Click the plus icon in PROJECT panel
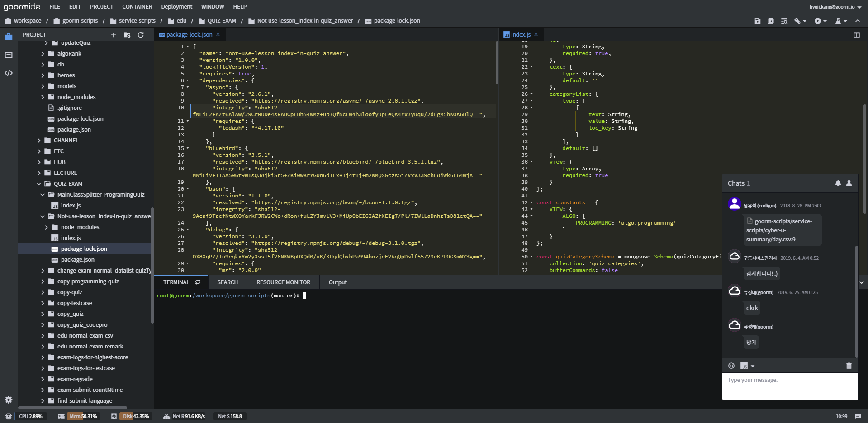Screen dimensions: 868x423 coord(114,35)
